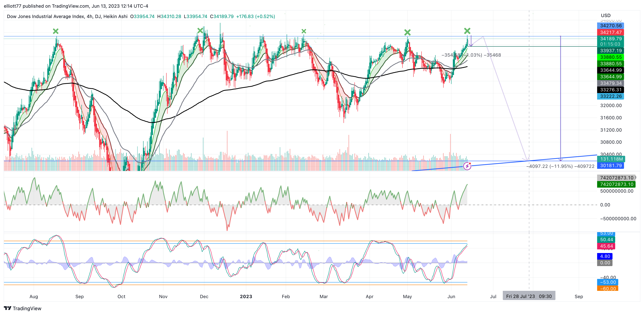Viewport: 644px width, 315px height.
Task: Click the teal 50.44 oscillator label
Action: point(606,240)
